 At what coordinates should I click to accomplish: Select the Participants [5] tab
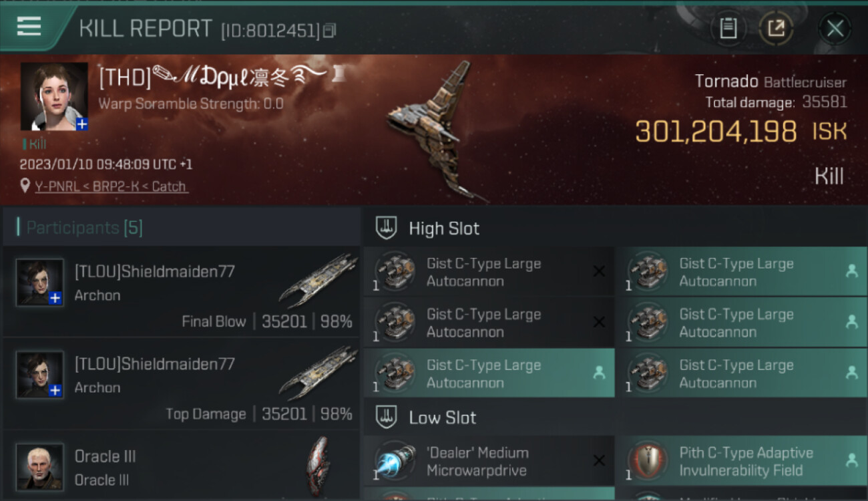(84, 228)
